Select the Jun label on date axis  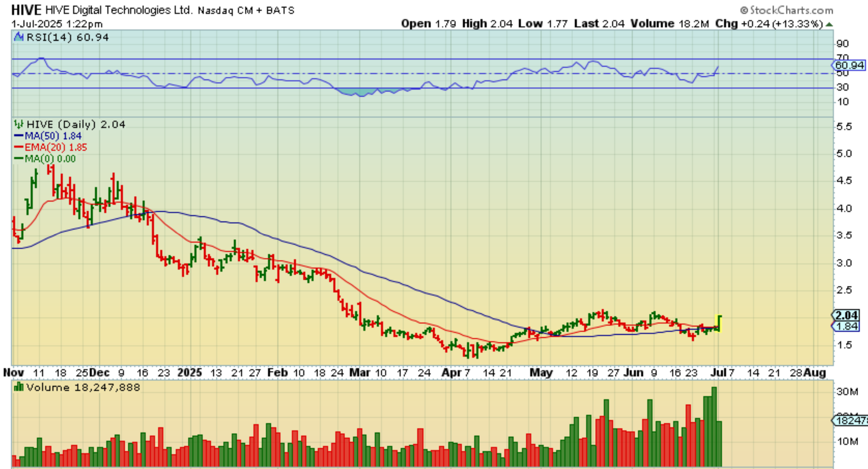point(633,373)
